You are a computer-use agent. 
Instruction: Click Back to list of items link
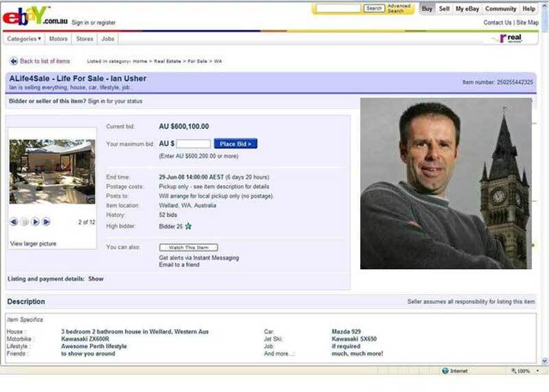click(x=45, y=61)
